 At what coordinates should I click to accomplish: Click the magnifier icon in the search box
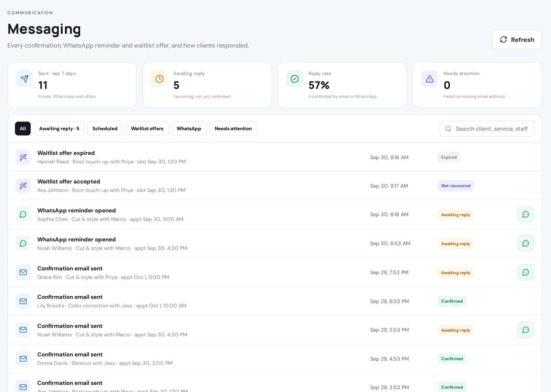click(448, 129)
